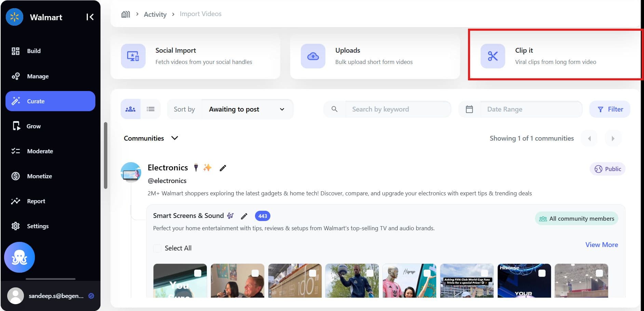Switch to list view layout
This screenshot has height=311, width=644.
tap(150, 109)
